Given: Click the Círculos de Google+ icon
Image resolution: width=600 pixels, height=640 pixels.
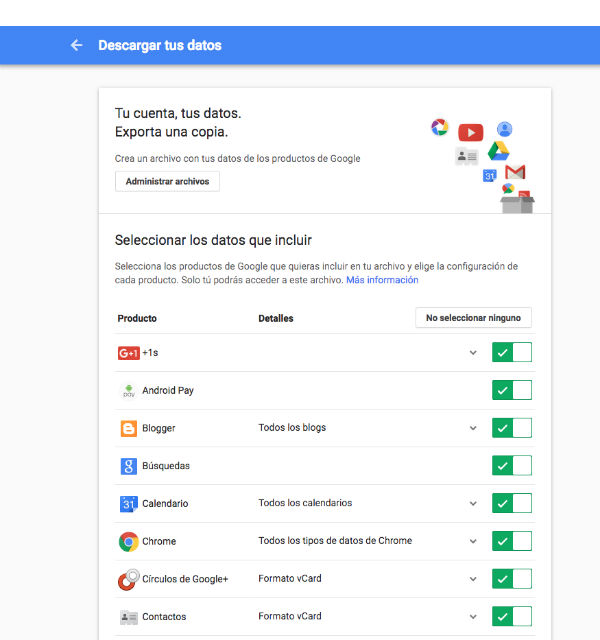Looking at the screenshot, I should click(x=129, y=580).
